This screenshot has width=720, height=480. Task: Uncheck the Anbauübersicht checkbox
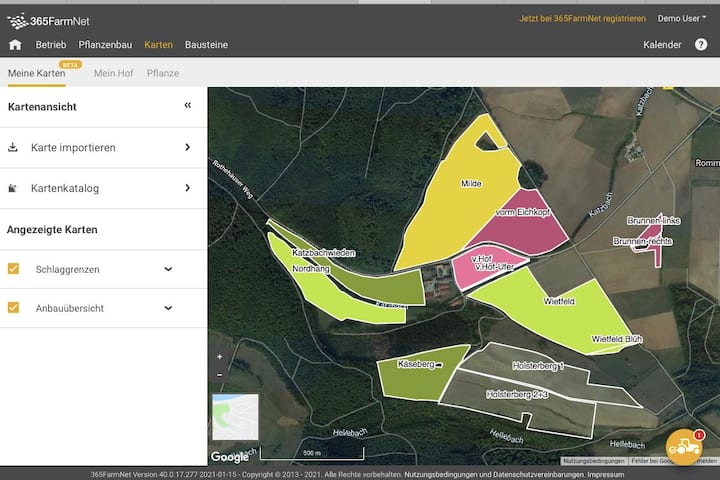tap(13, 307)
